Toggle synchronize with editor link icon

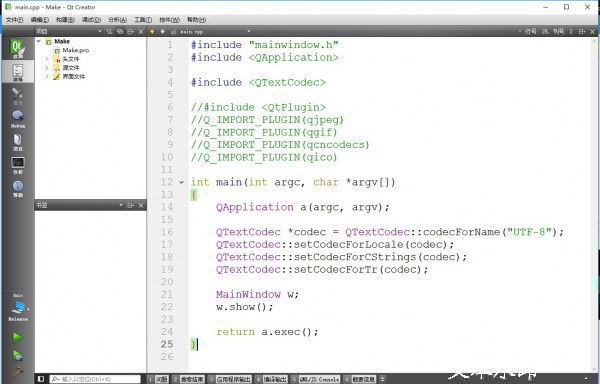120,31
